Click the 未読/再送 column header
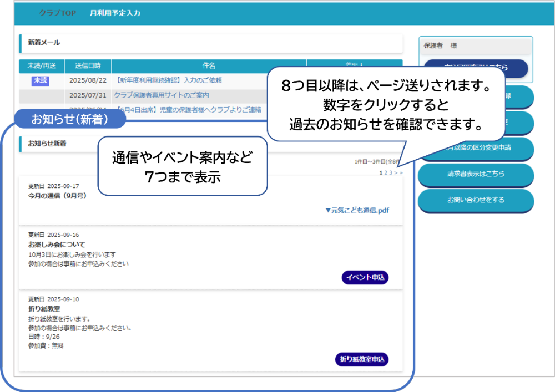 click(x=41, y=65)
